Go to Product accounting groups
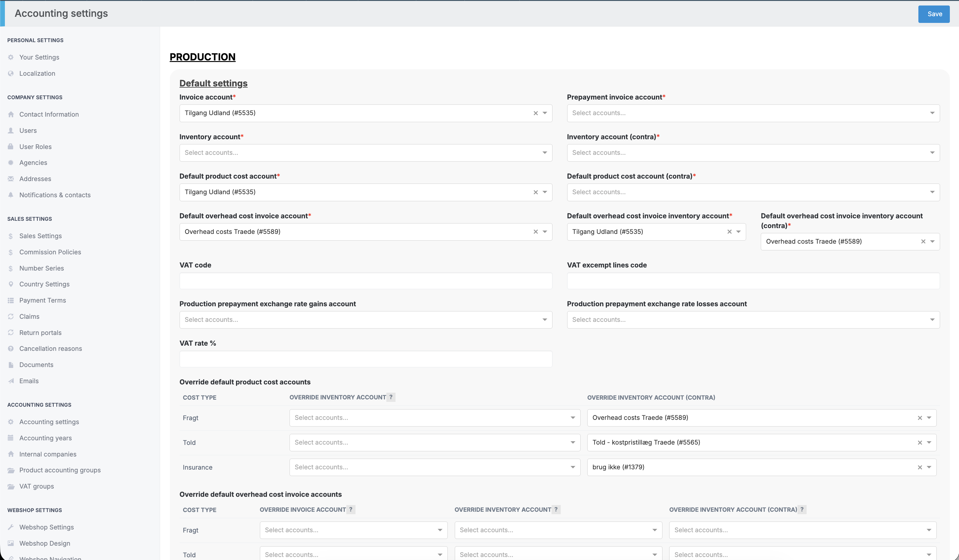 pyautogui.click(x=60, y=470)
